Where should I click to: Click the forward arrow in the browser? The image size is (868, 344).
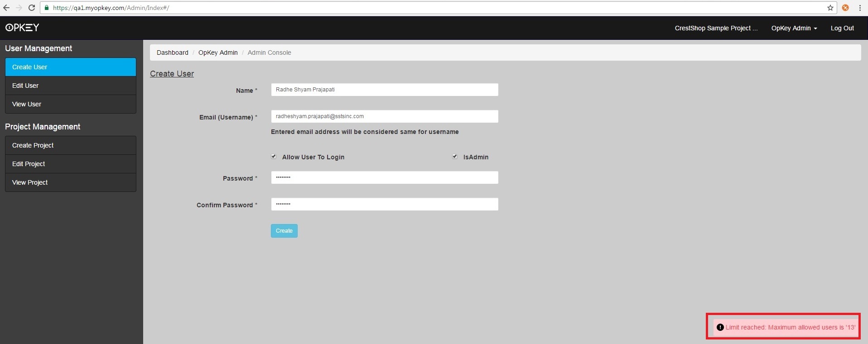19,8
